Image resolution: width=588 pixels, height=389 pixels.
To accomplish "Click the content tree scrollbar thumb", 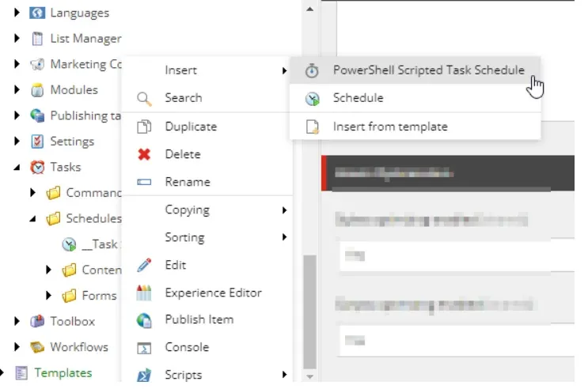I will pos(309,312).
